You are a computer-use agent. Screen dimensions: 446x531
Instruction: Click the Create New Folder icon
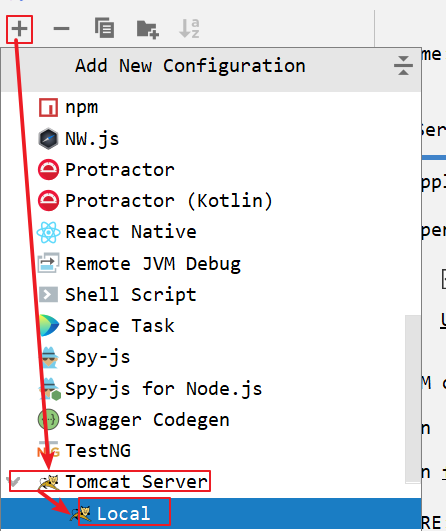pos(148,29)
